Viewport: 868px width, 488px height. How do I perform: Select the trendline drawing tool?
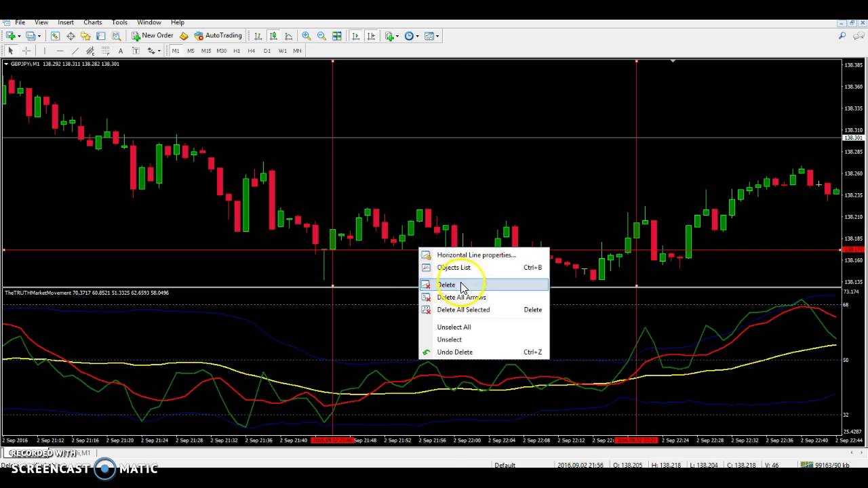[75, 51]
